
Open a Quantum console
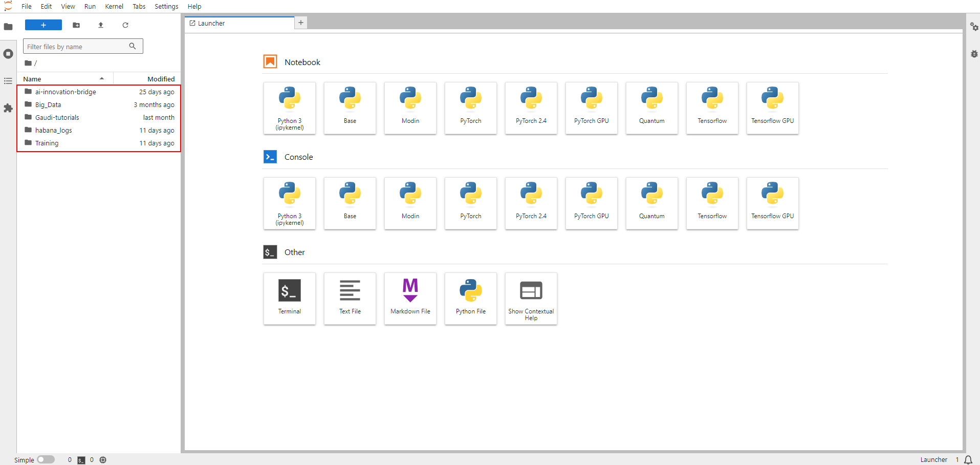click(x=652, y=203)
